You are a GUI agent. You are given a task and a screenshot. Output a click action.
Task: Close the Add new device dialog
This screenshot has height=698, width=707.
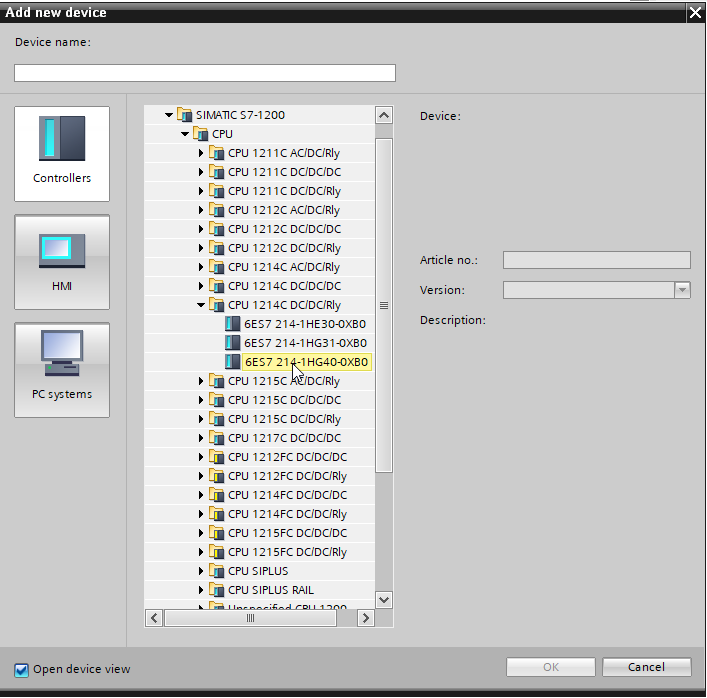(695, 13)
